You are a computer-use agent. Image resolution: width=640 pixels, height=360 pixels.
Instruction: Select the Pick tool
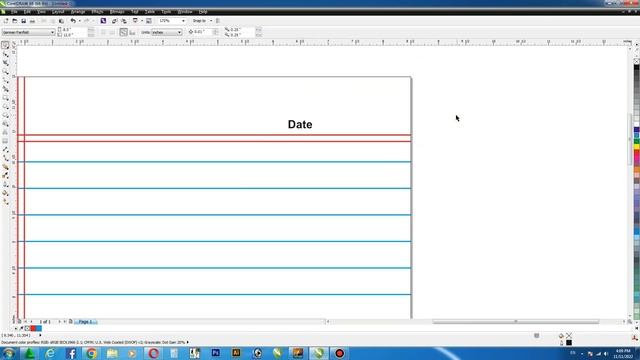pyautogui.click(x=5, y=45)
